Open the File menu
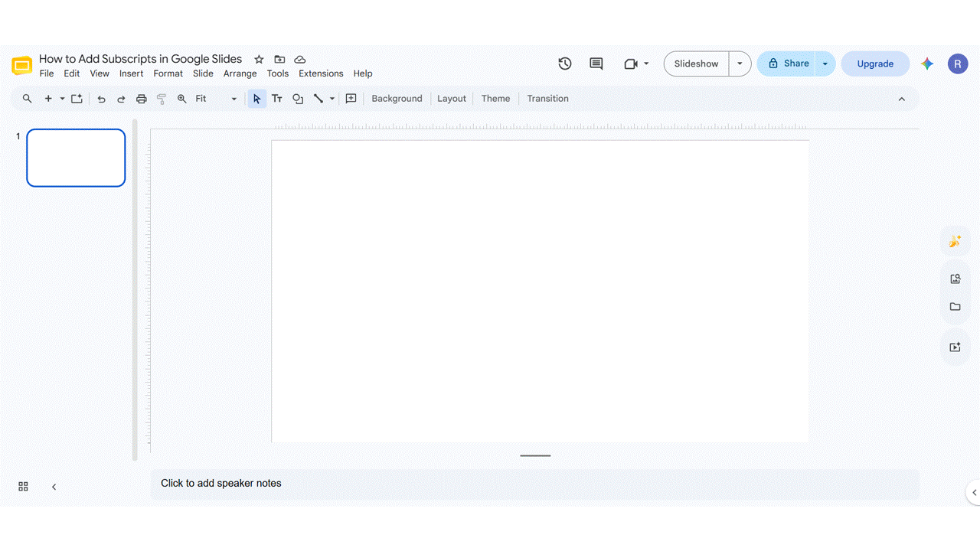980x551 pixels. pos(47,73)
